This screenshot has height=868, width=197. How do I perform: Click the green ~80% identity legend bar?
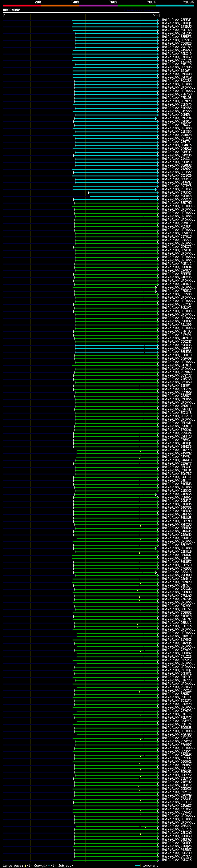(x=137, y=6)
